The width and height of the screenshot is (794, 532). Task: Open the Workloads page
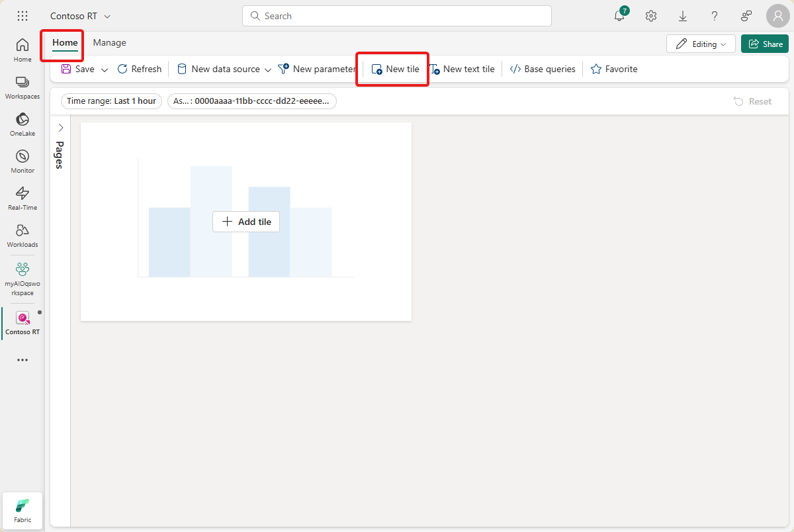pyautogui.click(x=22, y=234)
